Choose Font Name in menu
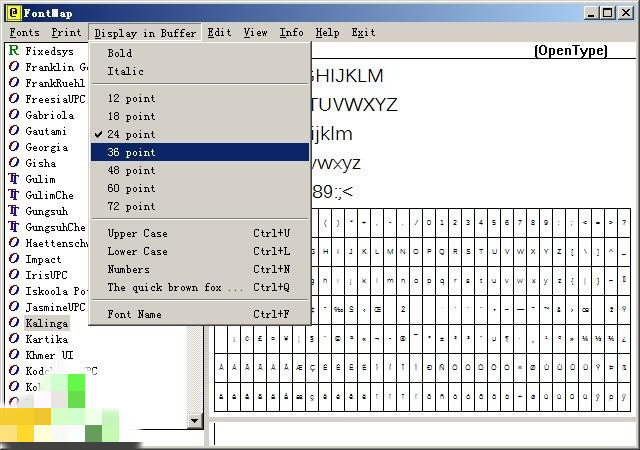Screen dimensions: 640x450 (200, 314)
